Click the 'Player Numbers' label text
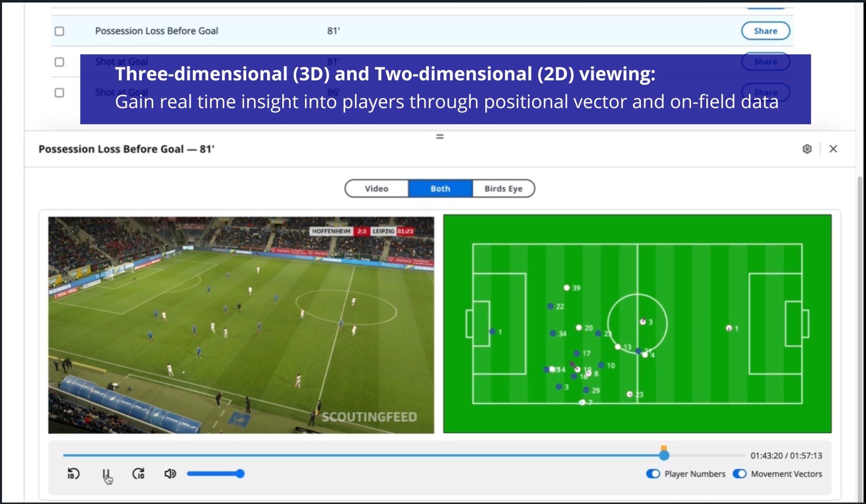 tap(695, 474)
